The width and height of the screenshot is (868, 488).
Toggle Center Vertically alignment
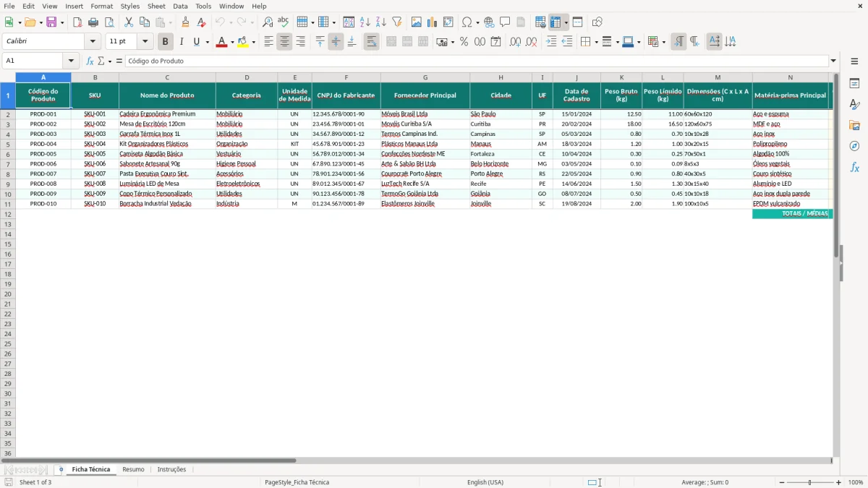tap(336, 42)
